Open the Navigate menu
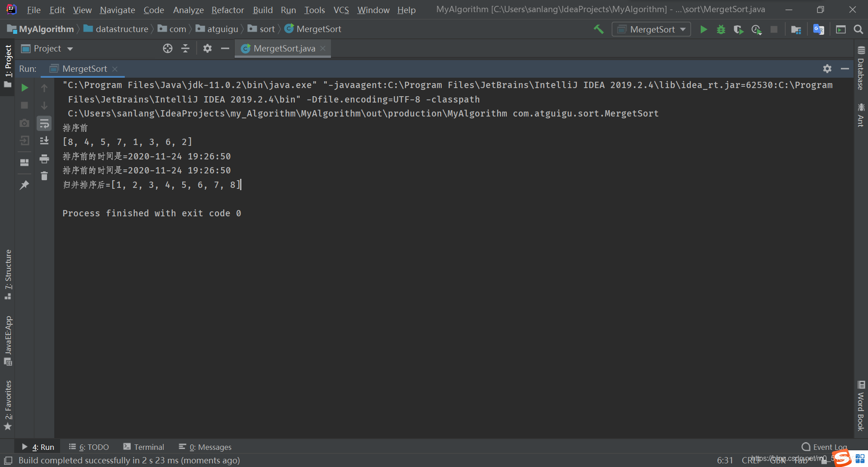The height and width of the screenshot is (467, 868). (x=118, y=10)
